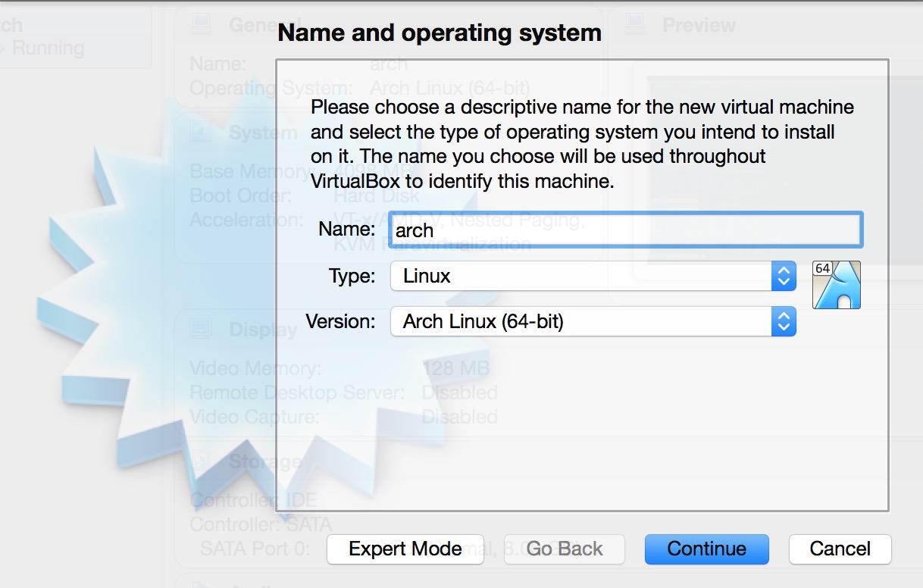The image size is (923, 588).
Task: Click 'Video Capture:' text in background window
Action: 254,417
